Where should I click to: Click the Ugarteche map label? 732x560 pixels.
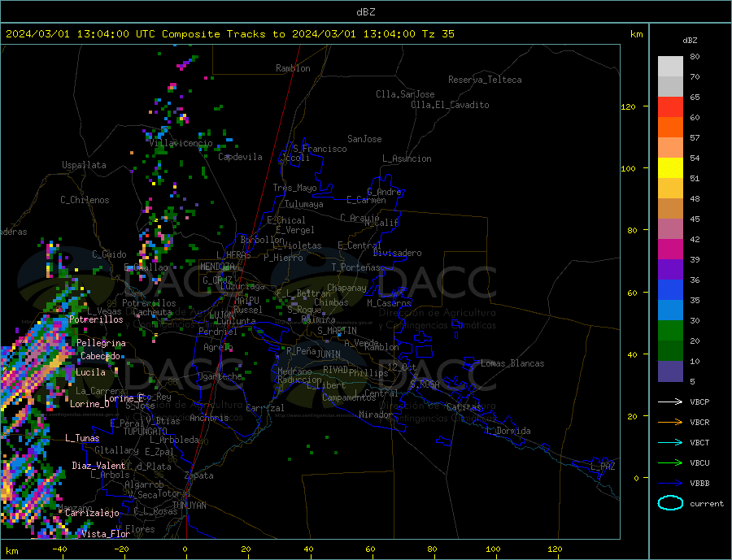coord(220,376)
